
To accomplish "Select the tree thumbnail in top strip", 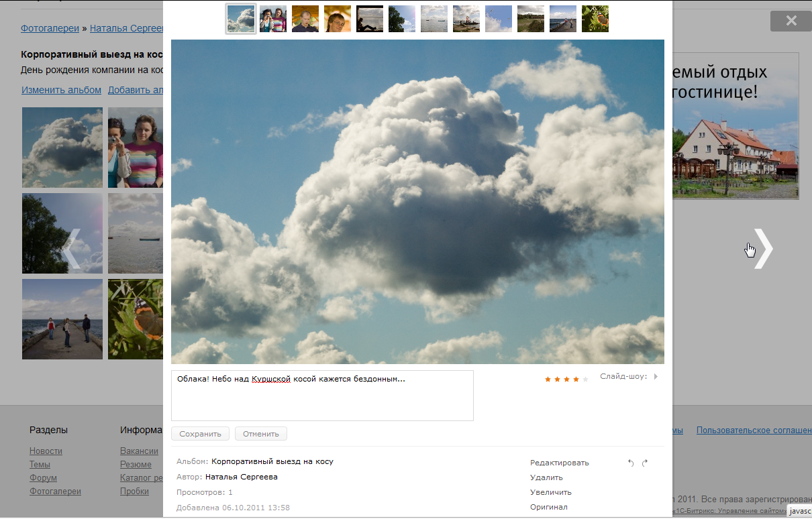I will 402,19.
